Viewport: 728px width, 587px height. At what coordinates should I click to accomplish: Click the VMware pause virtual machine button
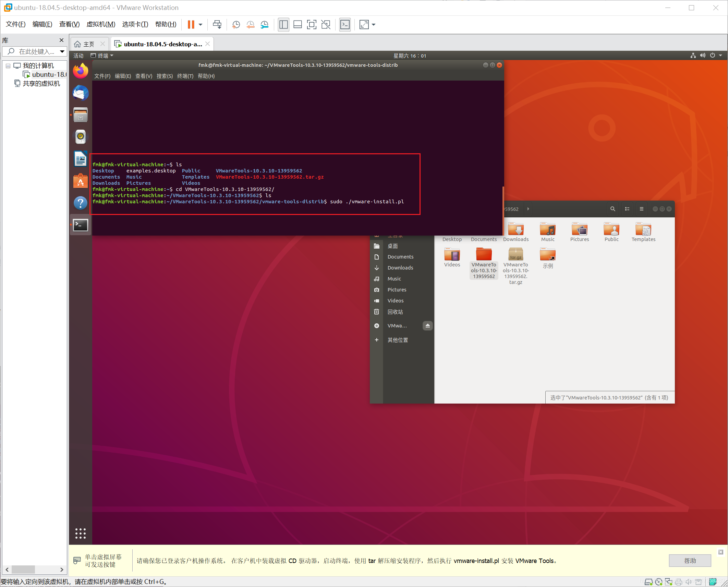click(x=191, y=24)
